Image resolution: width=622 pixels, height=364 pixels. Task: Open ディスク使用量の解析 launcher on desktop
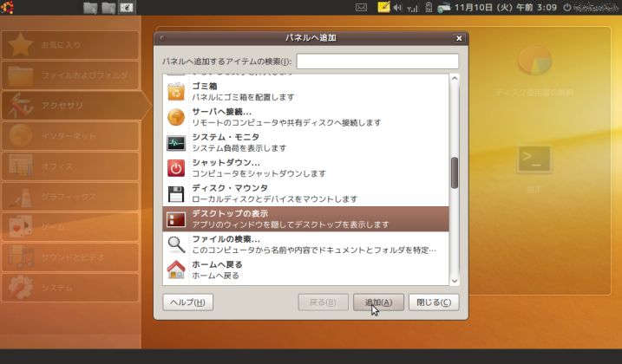[x=534, y=71]
